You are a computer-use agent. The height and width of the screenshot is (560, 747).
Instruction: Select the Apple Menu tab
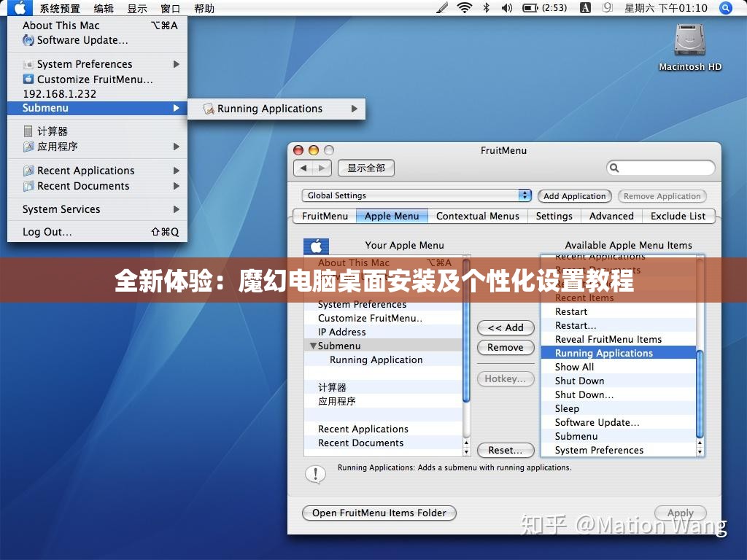[x=392, y=216]
